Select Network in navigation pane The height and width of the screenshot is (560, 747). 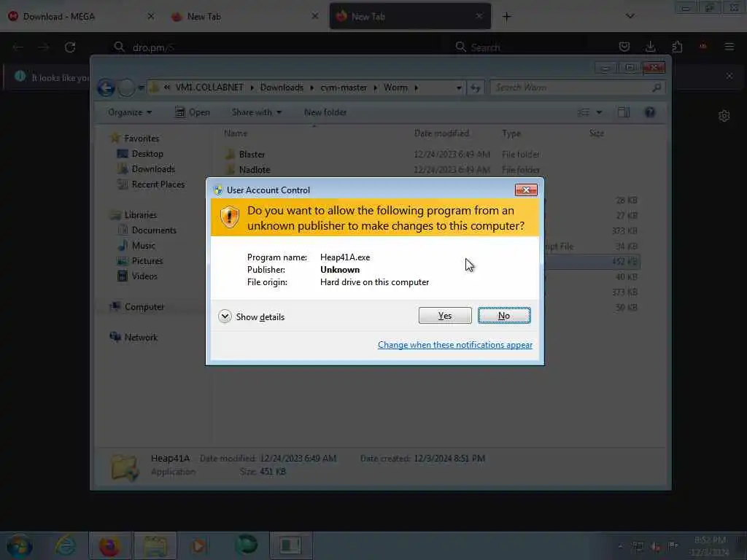(141, 337)
